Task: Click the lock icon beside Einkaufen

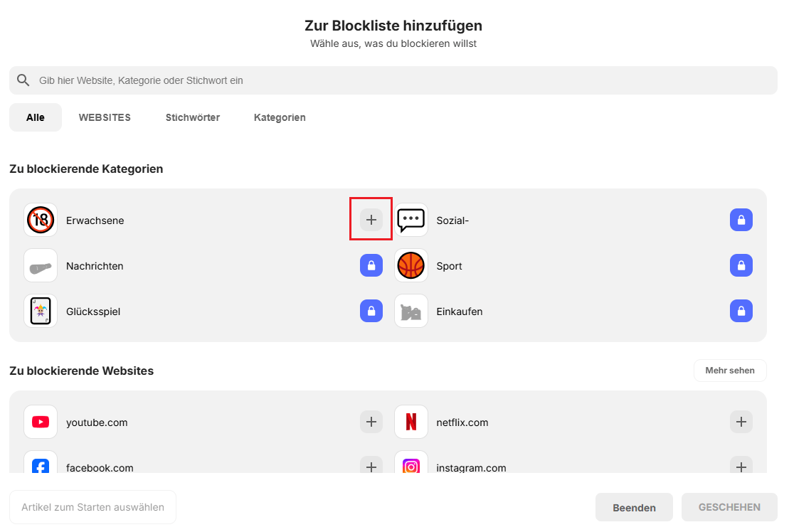Action: (741, 312)
